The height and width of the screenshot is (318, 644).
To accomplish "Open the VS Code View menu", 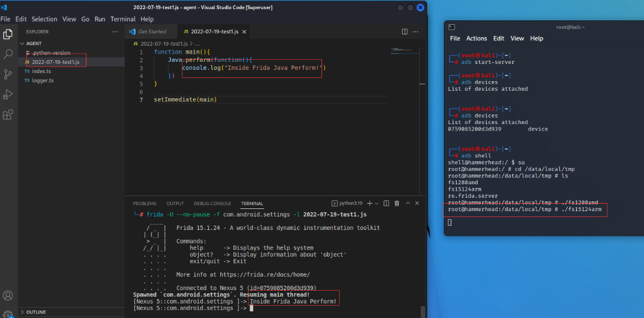I will 69,19.
